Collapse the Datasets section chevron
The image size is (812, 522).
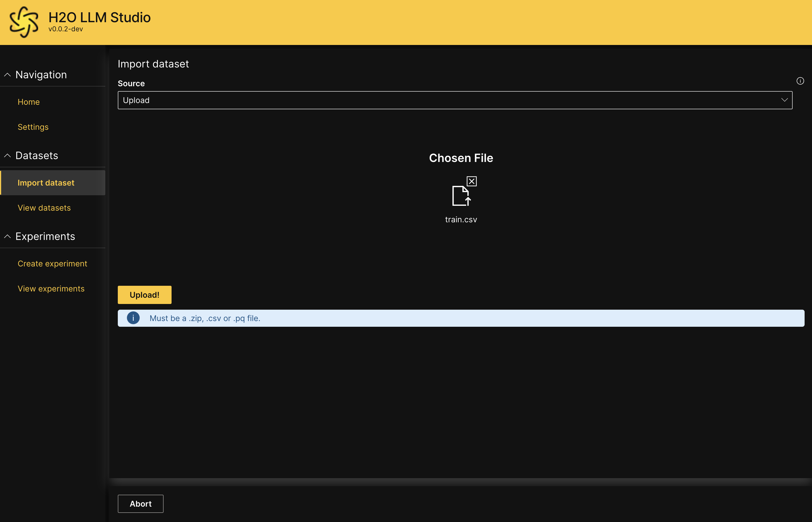pos(7,156)
